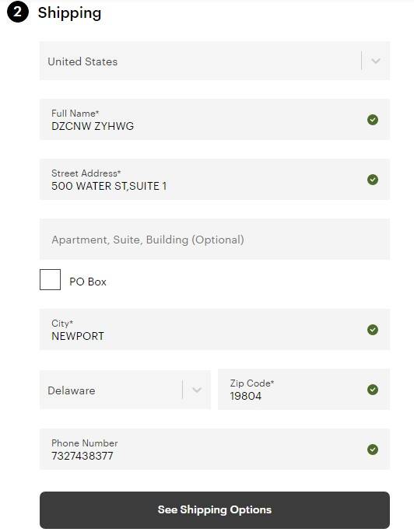This screenshot has height=532, width=414.
Task: Click the green checkmark beside Street Address
Action: 372,179
